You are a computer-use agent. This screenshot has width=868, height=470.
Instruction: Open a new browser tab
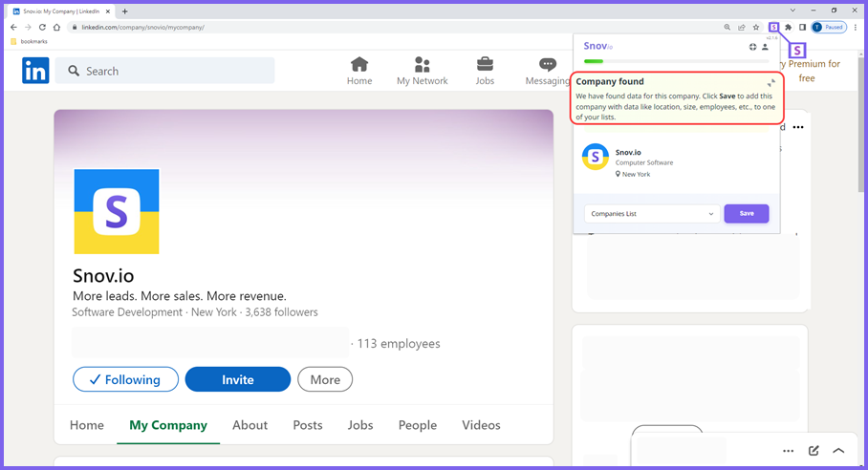pos(124,11)
